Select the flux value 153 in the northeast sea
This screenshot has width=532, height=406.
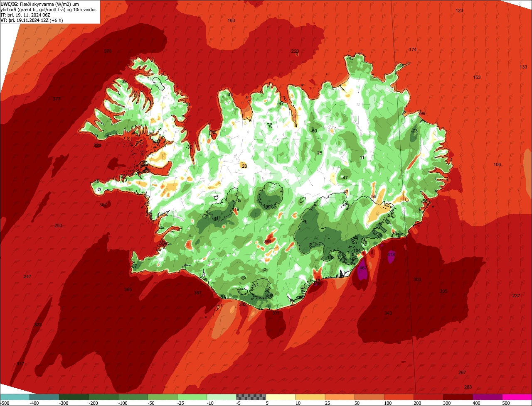tap(477, 77)
